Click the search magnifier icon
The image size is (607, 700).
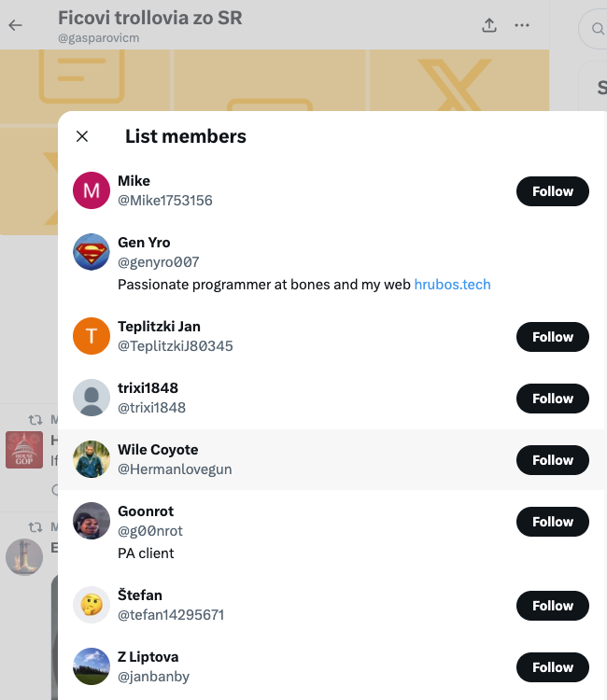[x=597, y=29]
